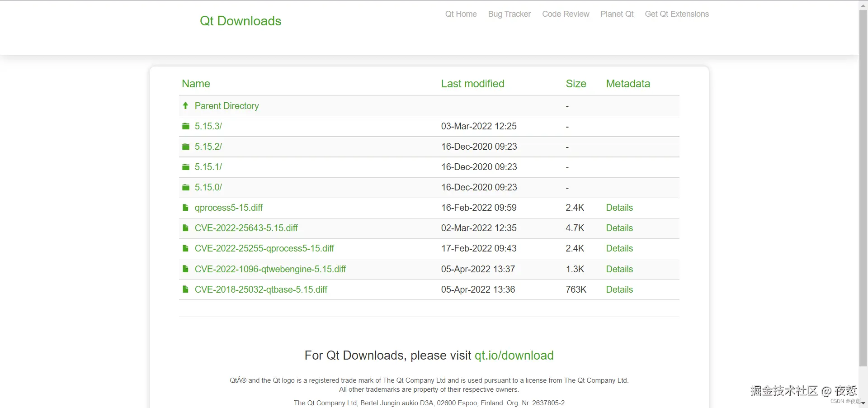
Task: Sort the listing by Name column
Action: (196, 84)
